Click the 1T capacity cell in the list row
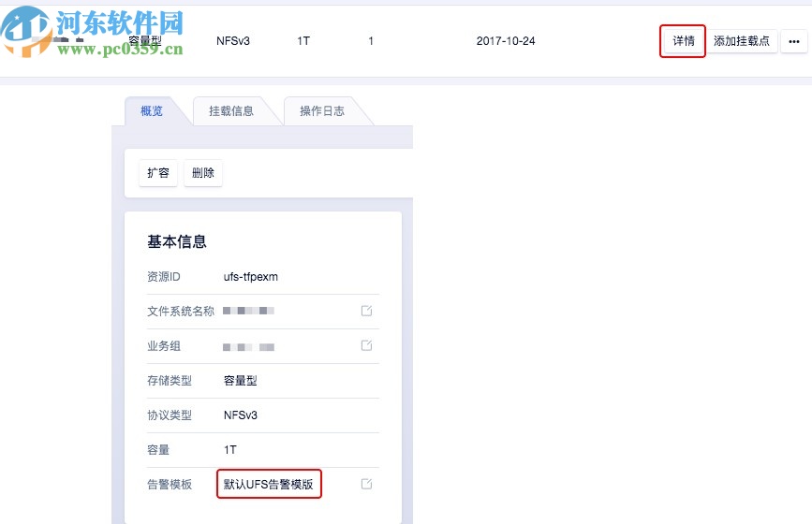 click(x=303, y=41)
